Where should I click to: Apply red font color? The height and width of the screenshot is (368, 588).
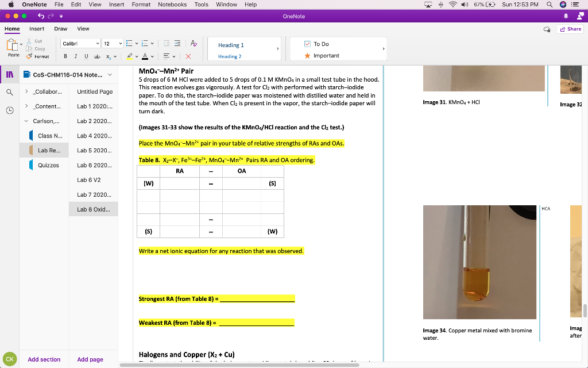click(145, 56)
